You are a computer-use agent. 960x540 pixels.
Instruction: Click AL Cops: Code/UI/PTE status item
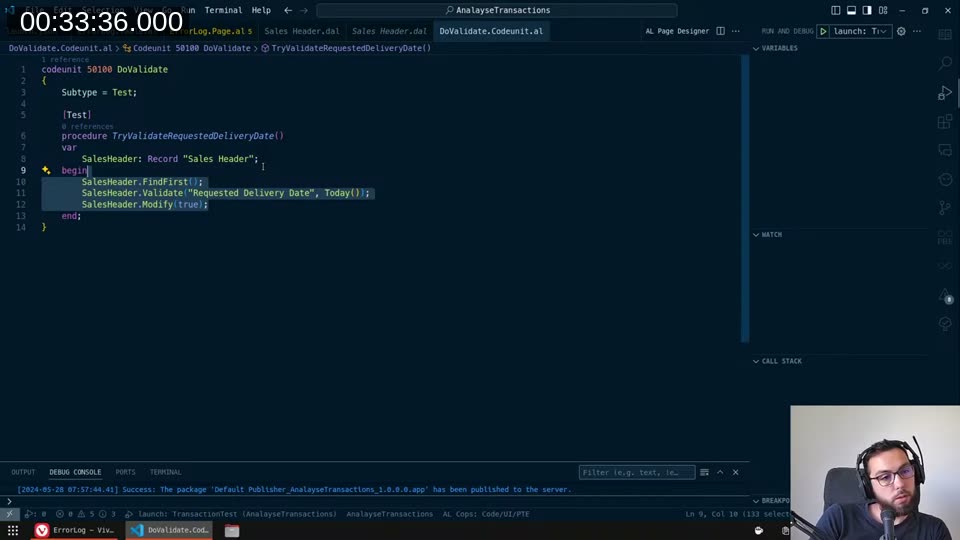pos(486,514)
